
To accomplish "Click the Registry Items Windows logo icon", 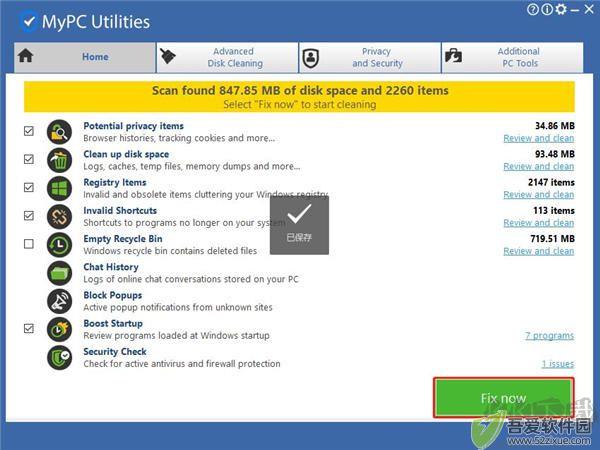I will pyautogui.click(x=59, y=188).
